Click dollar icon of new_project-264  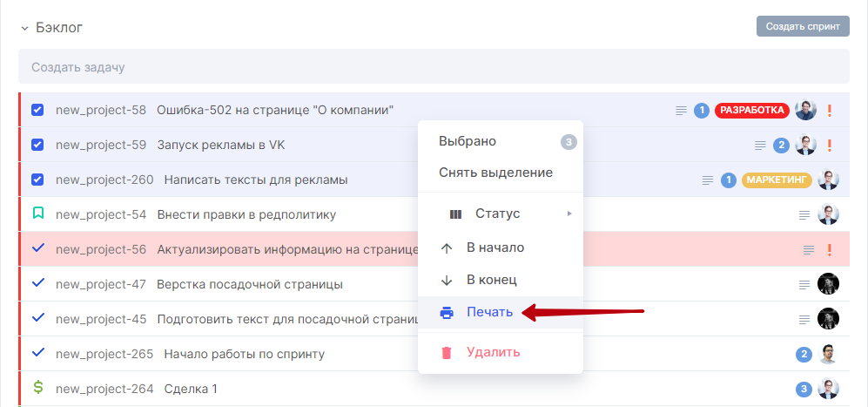point(37,387)
